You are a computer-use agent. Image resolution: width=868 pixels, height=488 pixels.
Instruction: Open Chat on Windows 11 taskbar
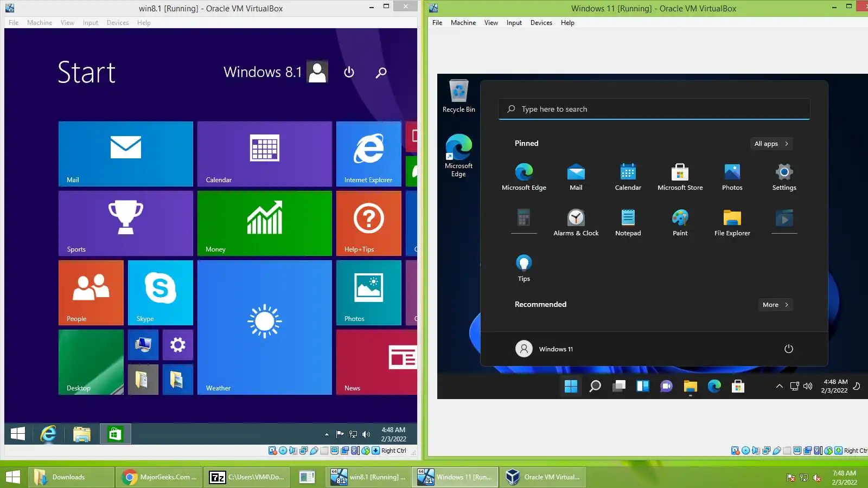click(667, 386)
